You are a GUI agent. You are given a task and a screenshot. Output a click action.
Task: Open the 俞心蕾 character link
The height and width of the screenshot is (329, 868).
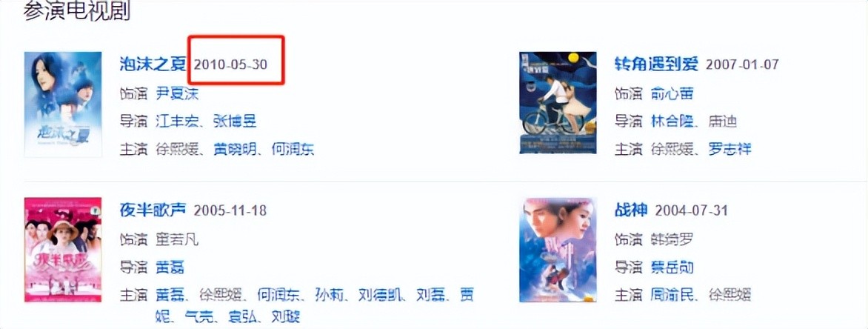672,93
